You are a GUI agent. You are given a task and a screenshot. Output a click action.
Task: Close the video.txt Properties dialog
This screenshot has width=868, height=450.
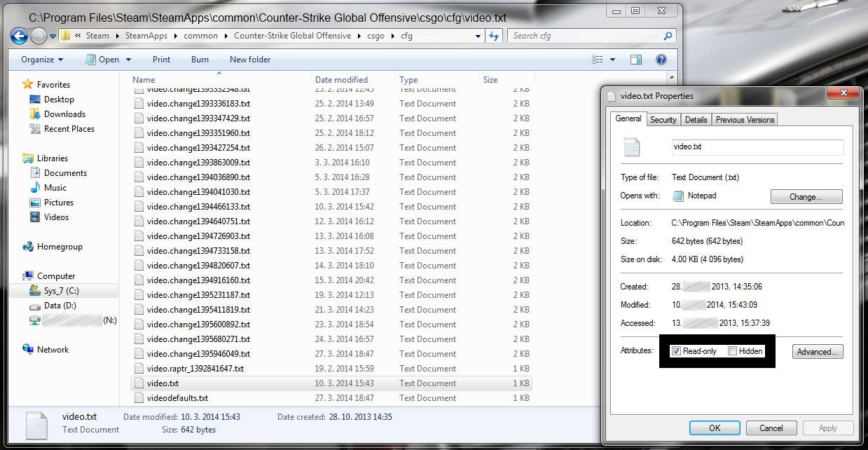pos(845,93)
